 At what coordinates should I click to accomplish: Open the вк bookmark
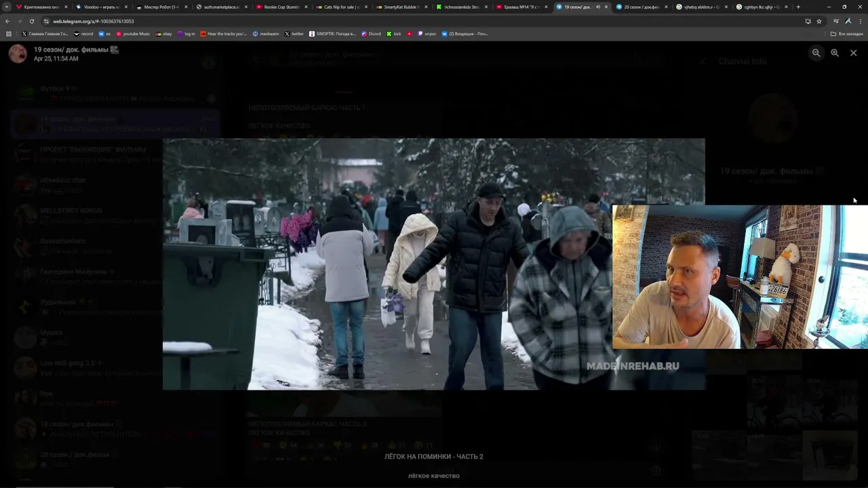click(105, 34)
